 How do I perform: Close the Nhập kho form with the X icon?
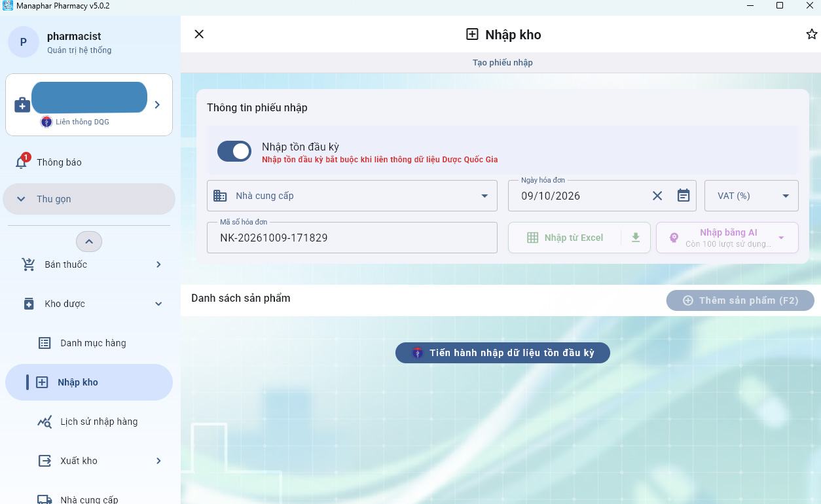(x=199, y=34)
